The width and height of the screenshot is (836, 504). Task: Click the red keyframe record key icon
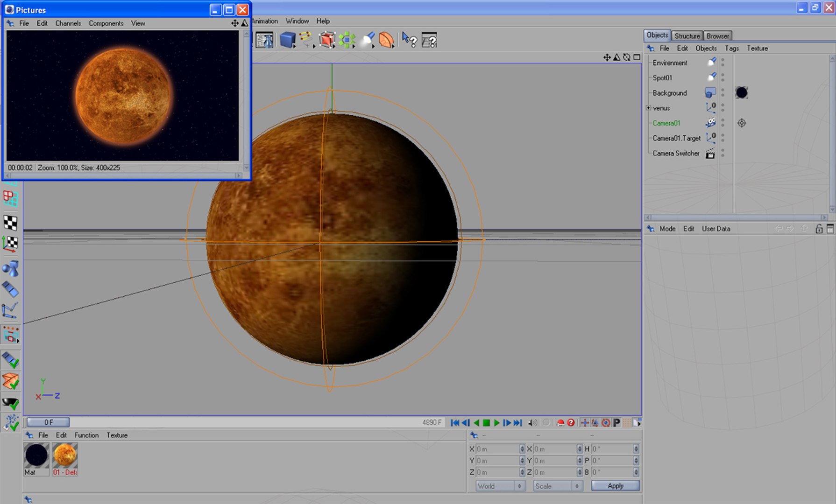pos(560,423)
